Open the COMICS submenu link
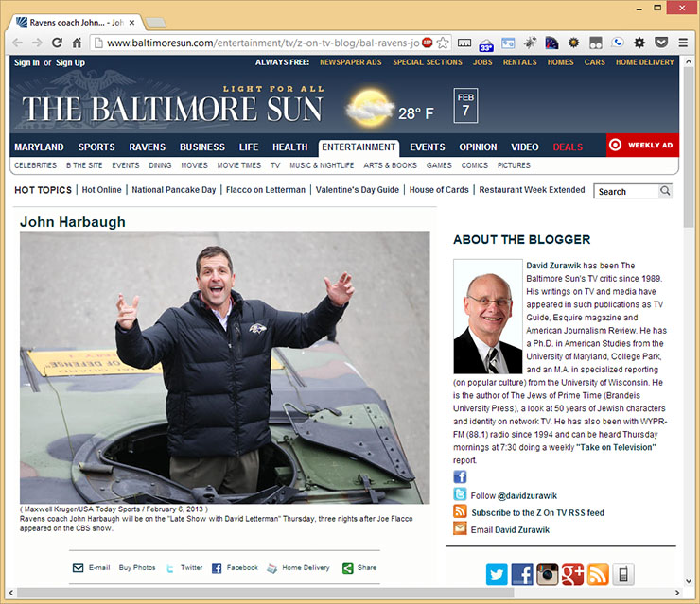700x604 pixels. [475, 165]
